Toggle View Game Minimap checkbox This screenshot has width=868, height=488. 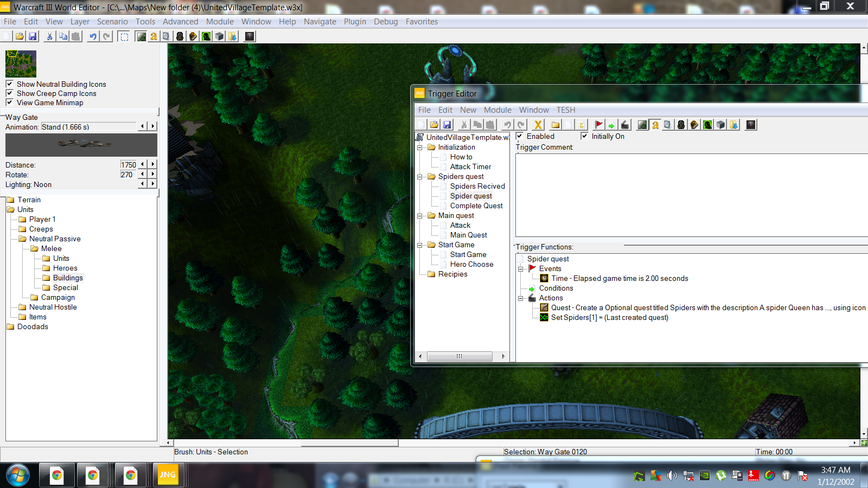coord(9,102)
